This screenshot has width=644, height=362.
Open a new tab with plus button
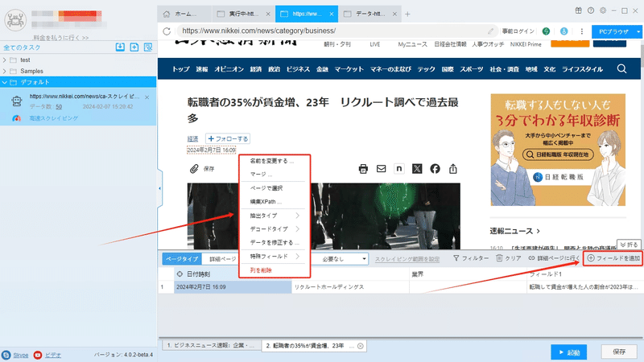pyautogui.click(x=407, y=14)
